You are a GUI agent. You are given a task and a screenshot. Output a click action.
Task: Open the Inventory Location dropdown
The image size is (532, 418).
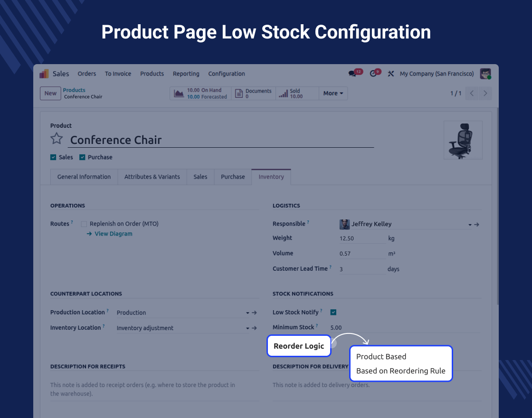click(x=247, y=328)
